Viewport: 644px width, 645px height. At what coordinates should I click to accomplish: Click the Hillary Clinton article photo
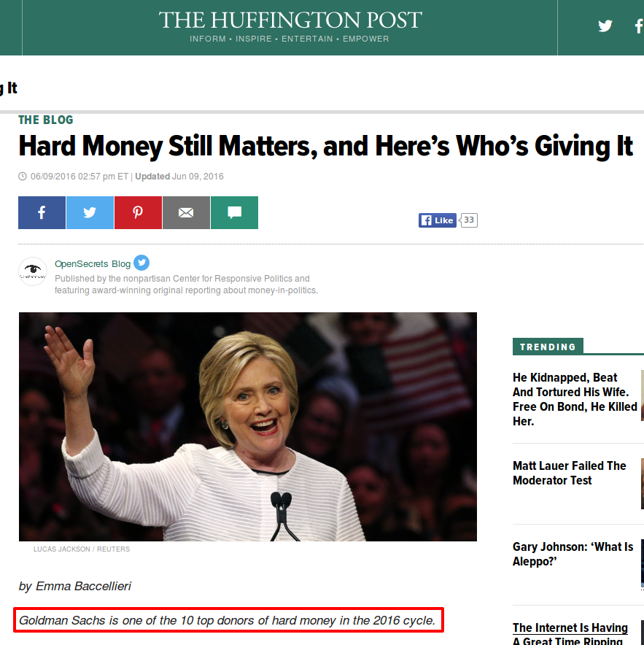tap(248, 427)
